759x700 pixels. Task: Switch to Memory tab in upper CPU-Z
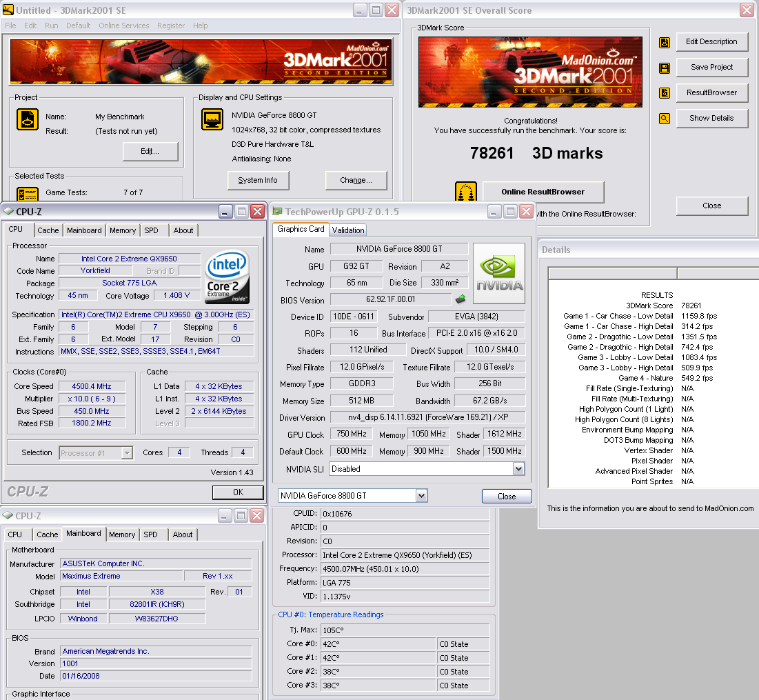click(123, 230)
